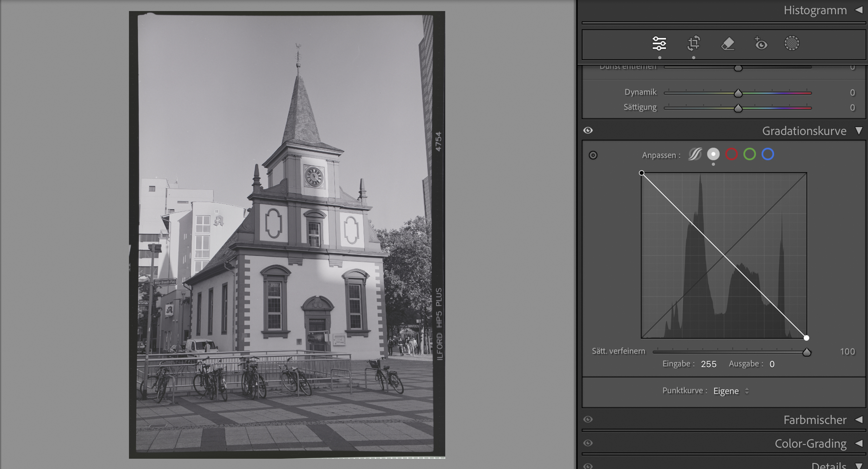868x469 pixels.
Task: Select the Healing eraser tool
Action: 727,43
